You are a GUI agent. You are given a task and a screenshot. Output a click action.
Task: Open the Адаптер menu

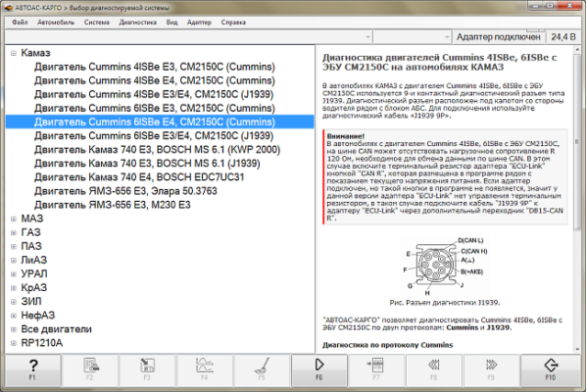199,23
